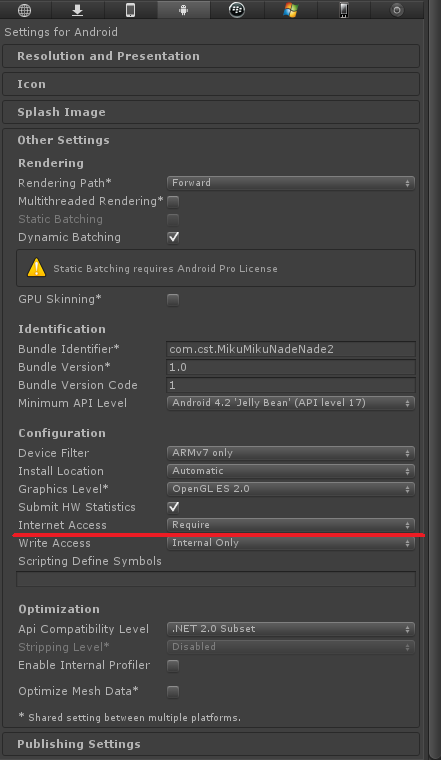Click the 'Rendering Path*' label
This screenshot has width=441, height=760.
click(65, 183)
